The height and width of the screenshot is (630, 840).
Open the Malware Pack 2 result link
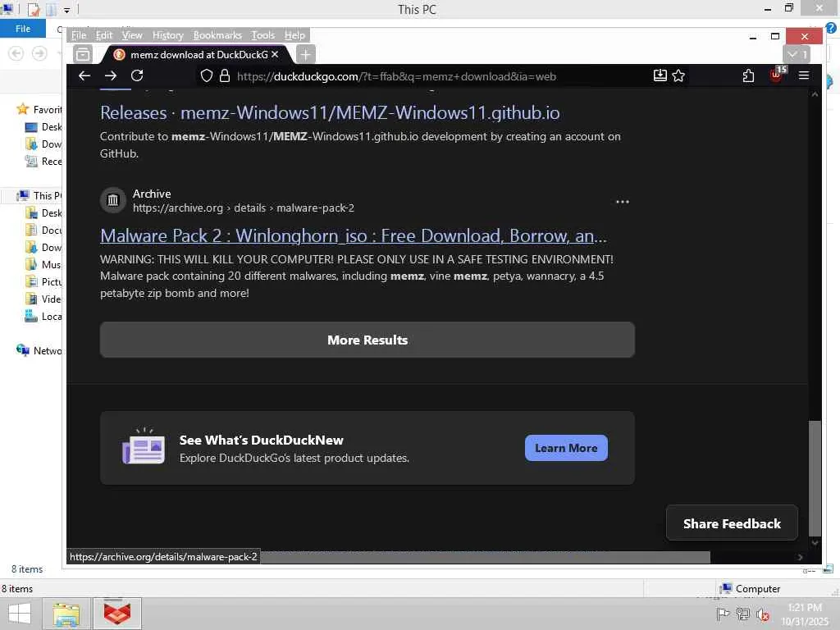(353, 236)
